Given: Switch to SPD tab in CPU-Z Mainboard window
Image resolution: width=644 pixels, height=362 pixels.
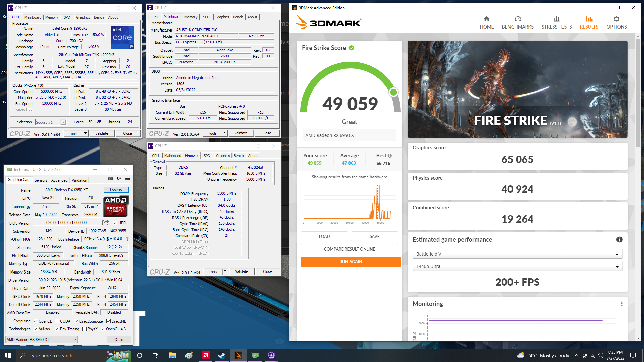Looking at the screenshot, I should (206, 17).
